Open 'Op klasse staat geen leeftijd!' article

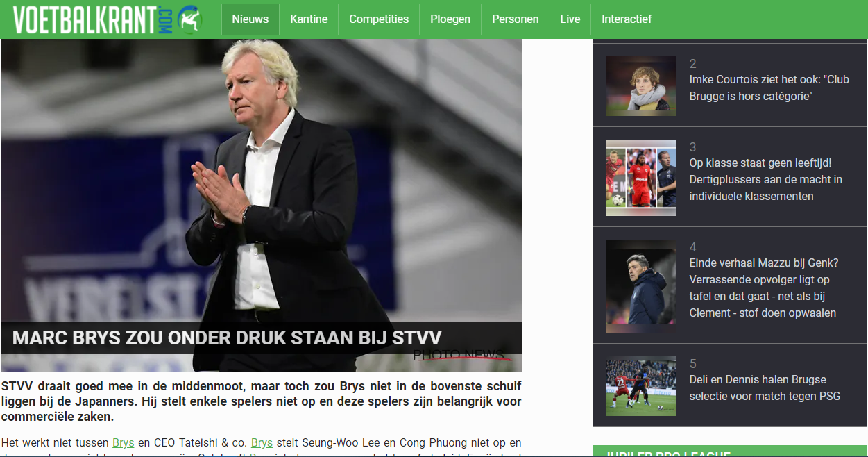[766, 180]
